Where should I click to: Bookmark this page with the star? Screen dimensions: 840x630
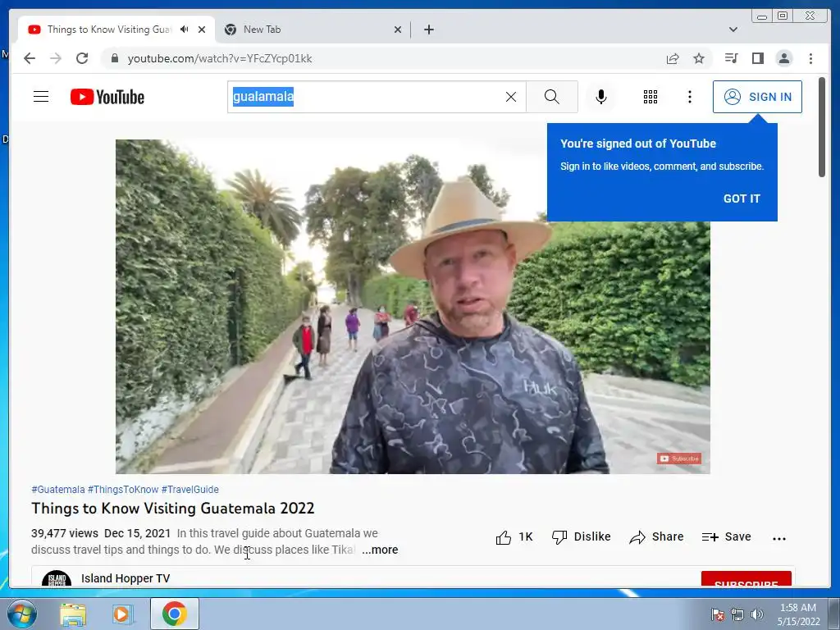699,58
